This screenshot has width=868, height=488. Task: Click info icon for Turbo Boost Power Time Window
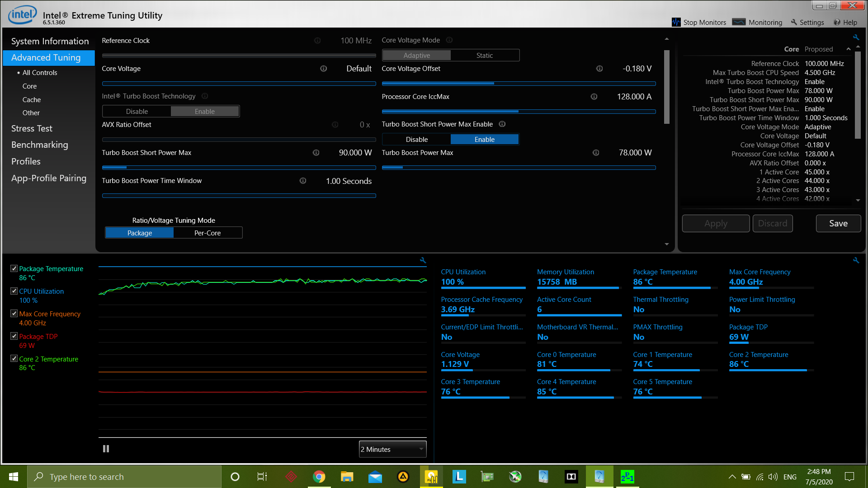pyautogui.click(x=303, y=181)
